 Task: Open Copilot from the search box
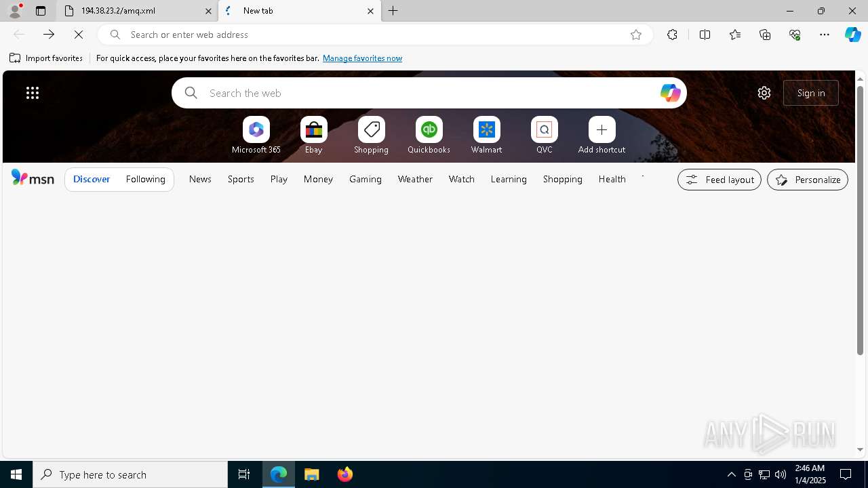670,93
